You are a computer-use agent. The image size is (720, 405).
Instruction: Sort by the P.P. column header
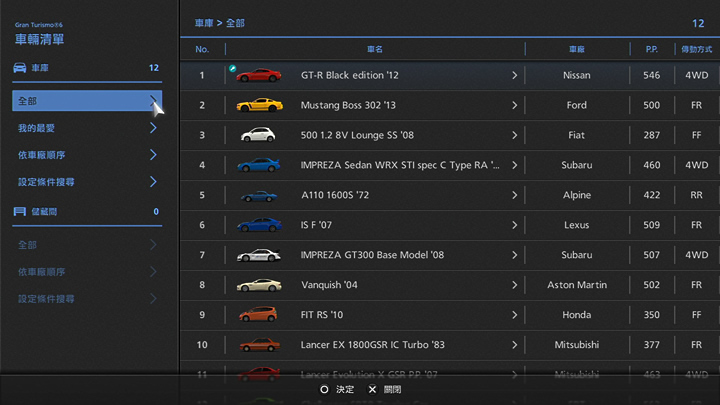(x=651, y=49)
